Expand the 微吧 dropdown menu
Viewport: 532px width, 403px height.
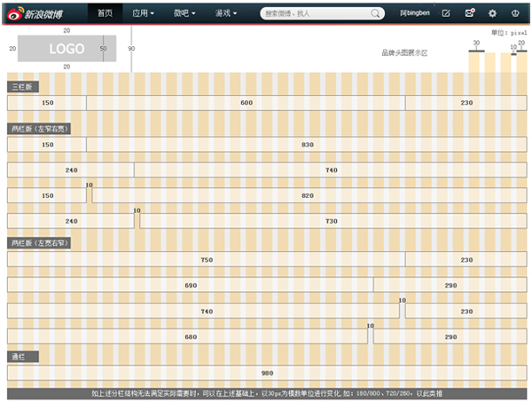pyautogui.click(x=184, y=13)
